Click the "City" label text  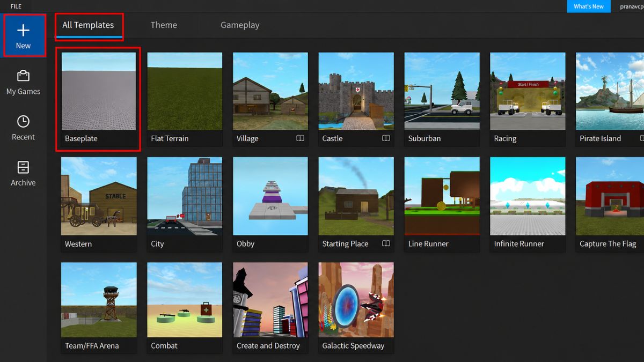157,243
